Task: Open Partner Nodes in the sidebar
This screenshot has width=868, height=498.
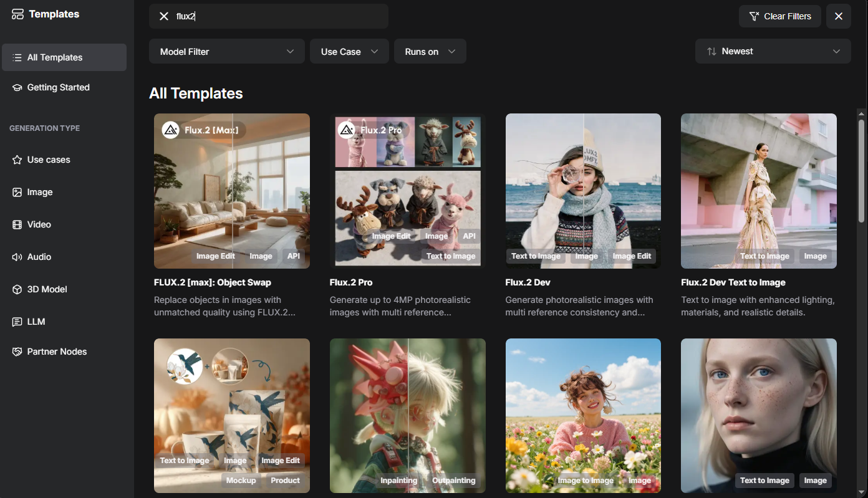Action: [64, 352]
